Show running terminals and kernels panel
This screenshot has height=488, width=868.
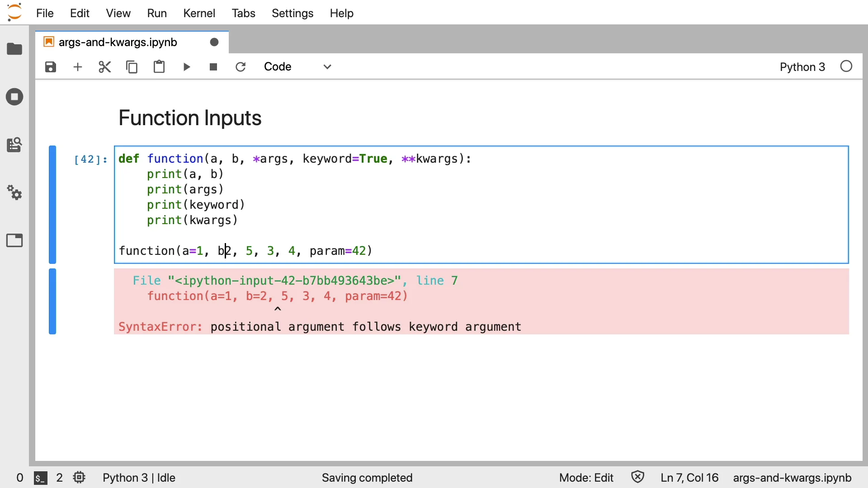[x=14, y=97]
